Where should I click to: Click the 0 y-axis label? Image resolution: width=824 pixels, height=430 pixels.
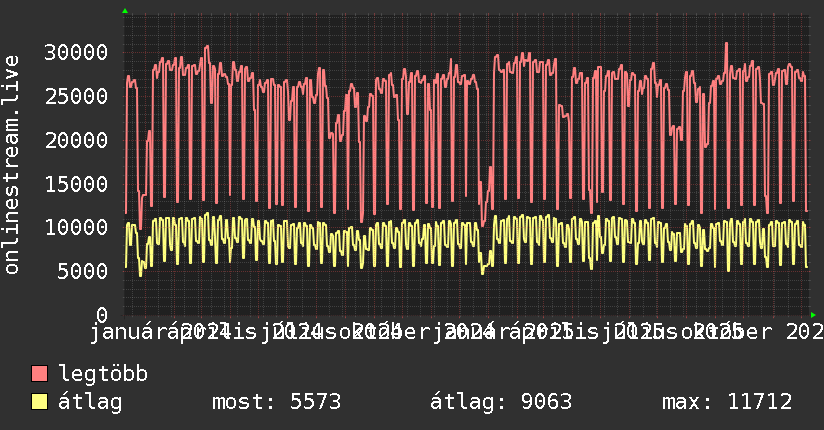(102, 315)
